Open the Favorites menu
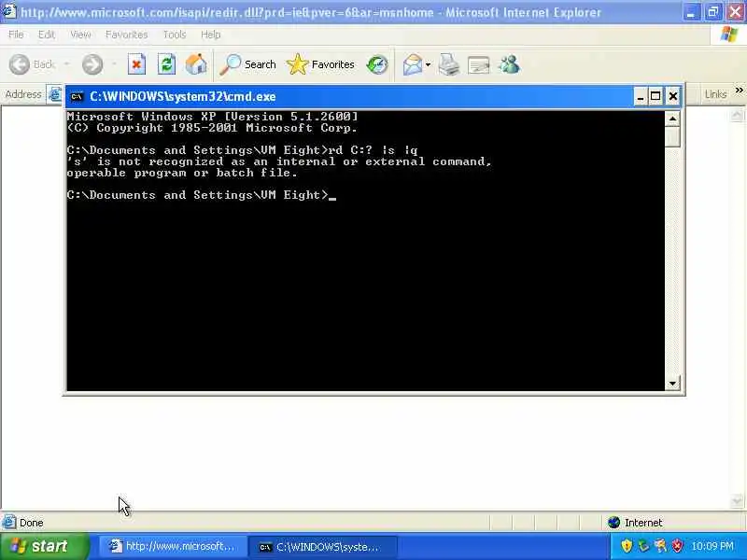The image size is (747, 560). pyautogui.click(x=126, y=35)
